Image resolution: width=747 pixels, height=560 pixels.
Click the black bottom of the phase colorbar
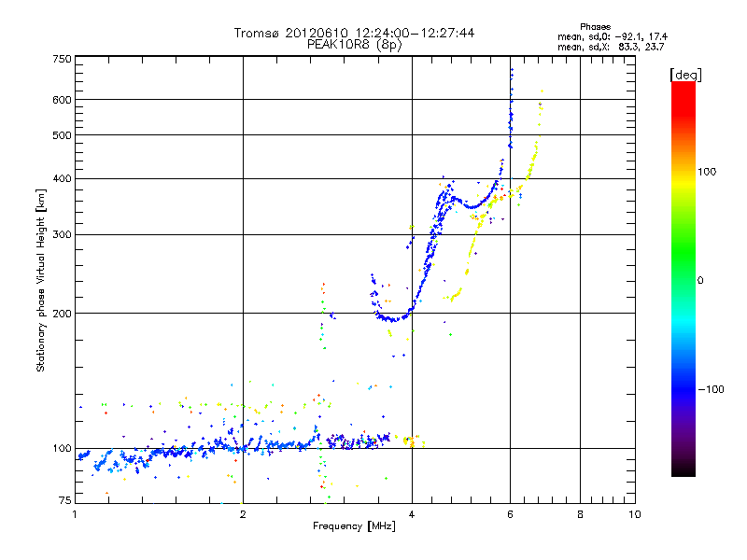click(x=684, y=469)
